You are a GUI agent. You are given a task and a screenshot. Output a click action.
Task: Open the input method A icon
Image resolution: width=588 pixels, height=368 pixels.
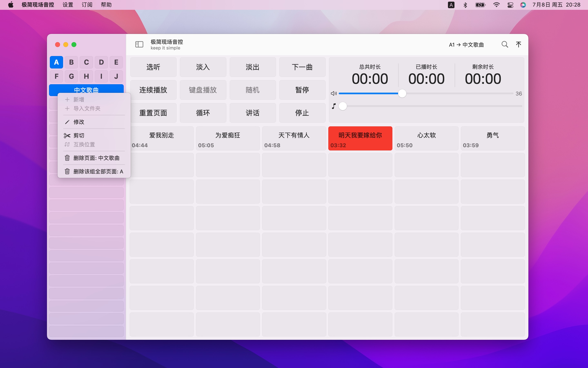click(451, 5)
